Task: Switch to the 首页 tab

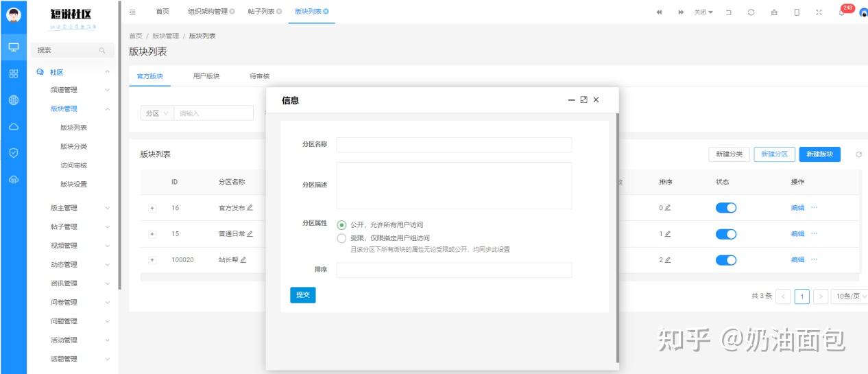Action: 162,12
